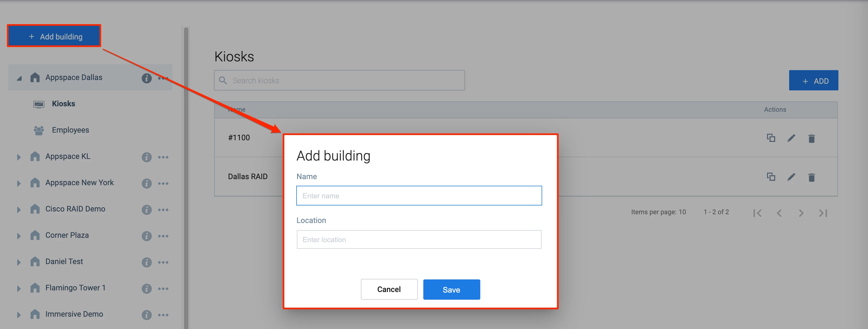This screenshot has width=868, height=329.
Task: Open the more options menu for Flamingo Tower 1
Action: click(x=163, y=288)
